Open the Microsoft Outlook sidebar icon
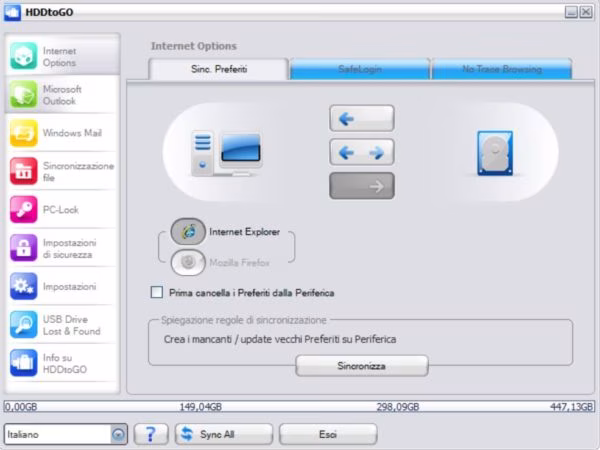The height and width of the screenshot is (450, 600). tap(23, 95)
